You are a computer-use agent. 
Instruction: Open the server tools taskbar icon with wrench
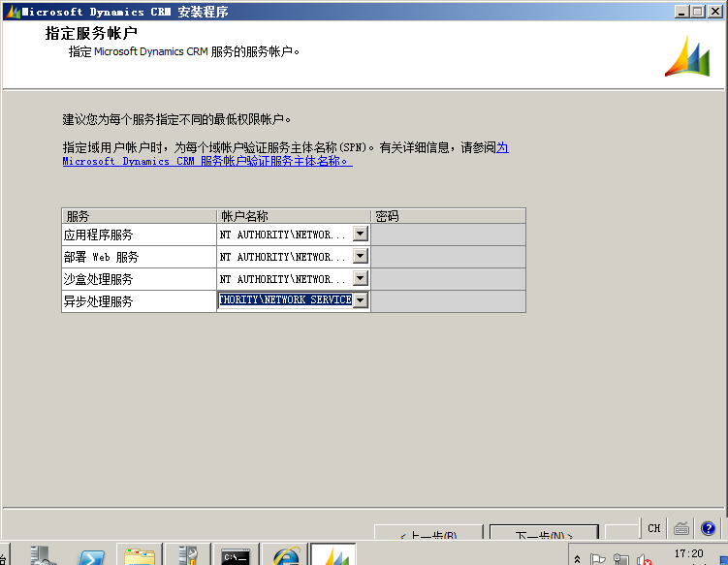188,554
